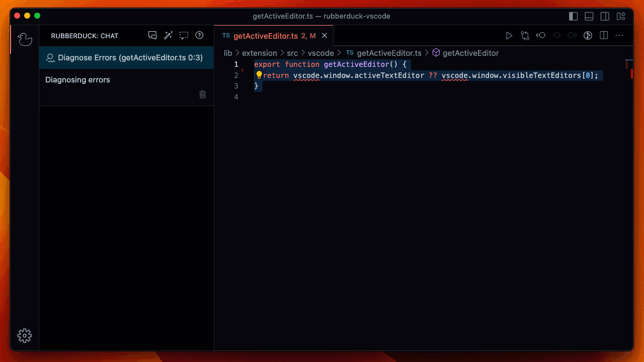The height and width of the screenshot is (362, 644).
Task: Open the editor More Actions ellipsis menu
Action: tap(619, 36)
